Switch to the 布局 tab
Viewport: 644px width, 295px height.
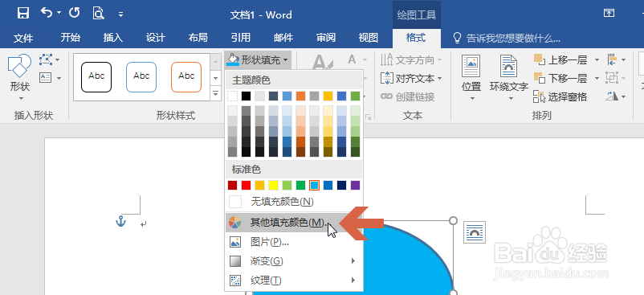[198, 38]
